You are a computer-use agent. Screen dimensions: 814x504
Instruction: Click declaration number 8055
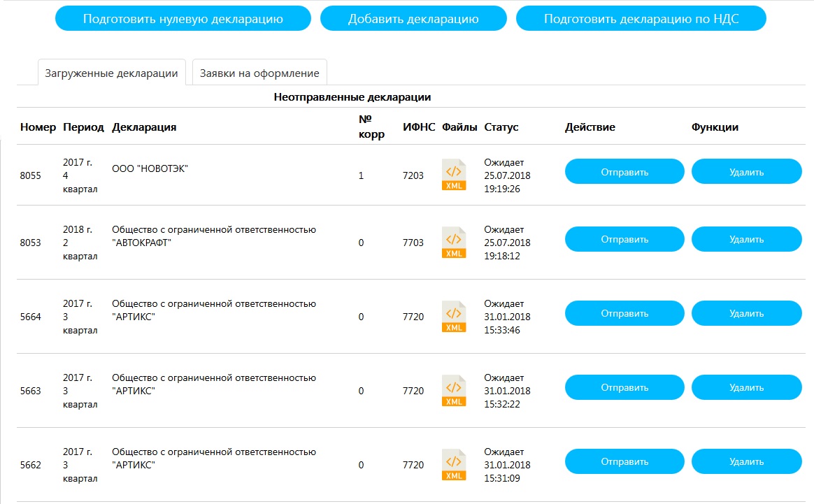31,175
